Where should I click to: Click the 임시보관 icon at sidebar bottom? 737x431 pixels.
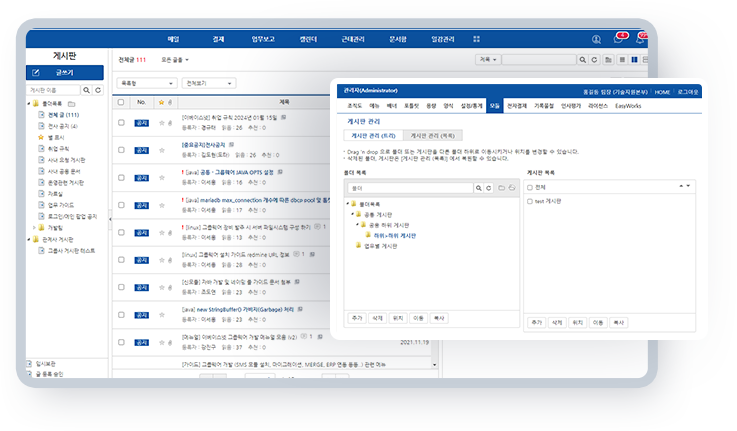[29, 364]
